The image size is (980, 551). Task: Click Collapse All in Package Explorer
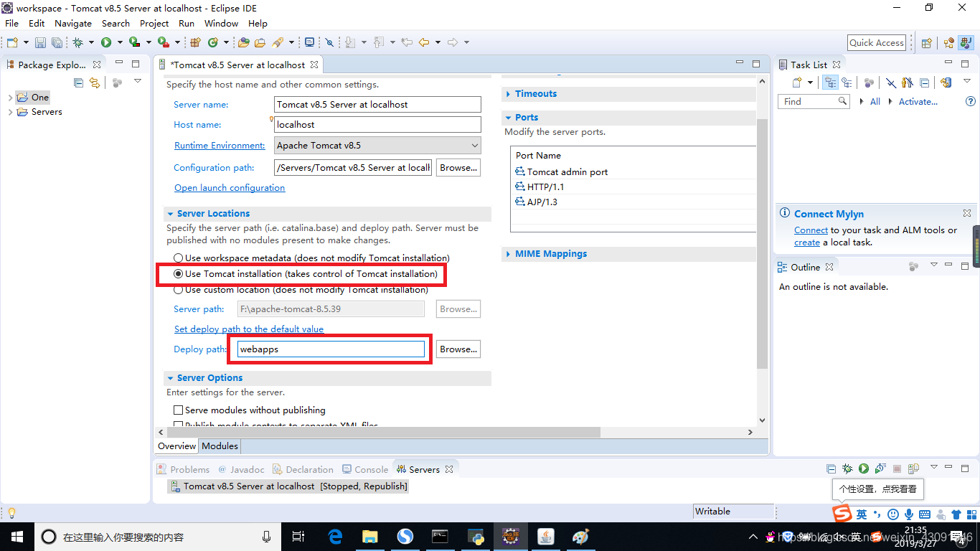click(79, 83)
